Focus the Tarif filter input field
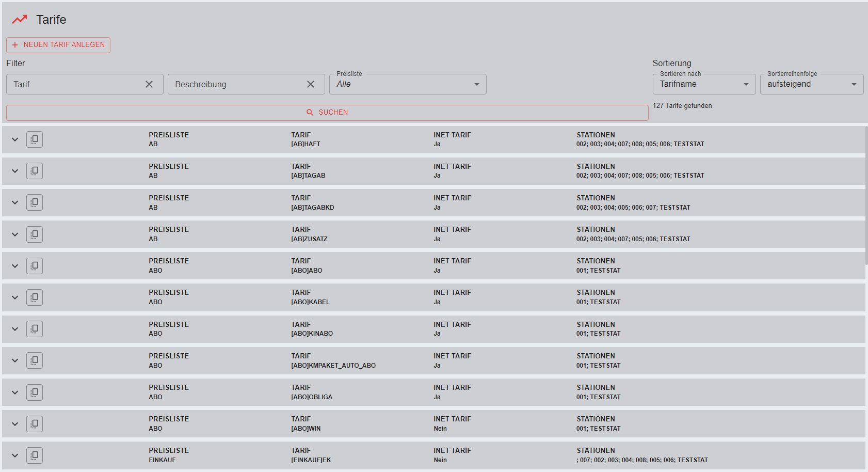Image resolution: width=868 pixels, height=472 pixels. point(75,84)
